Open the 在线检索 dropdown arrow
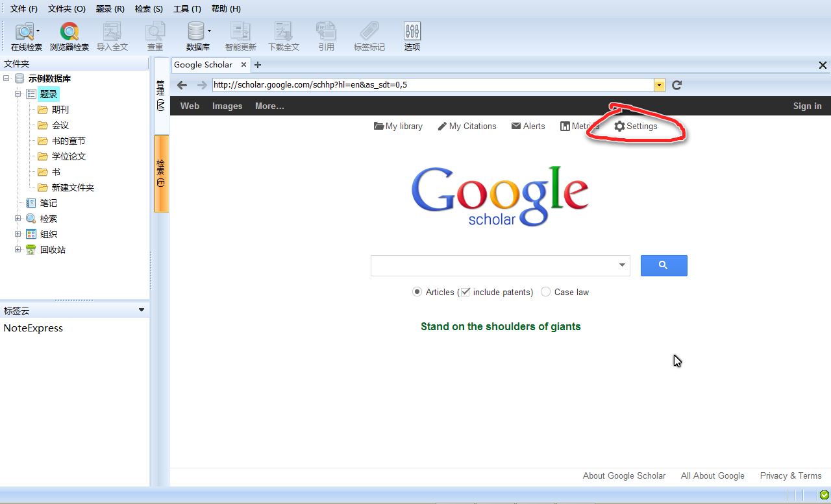Viewport: 831px width, 504px height. (38, 30)
